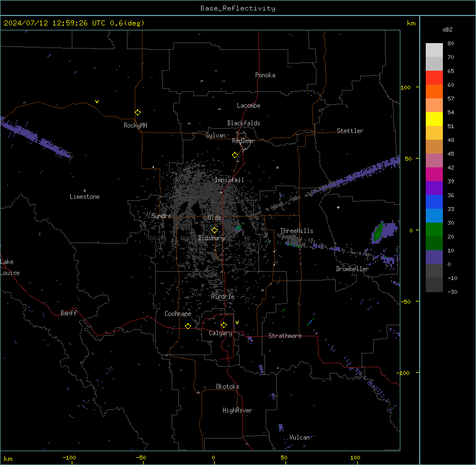The height and width of the screenshot is (465, 476).
Task: Click the dBZ legend heading
Action: [x=447, y=30]
